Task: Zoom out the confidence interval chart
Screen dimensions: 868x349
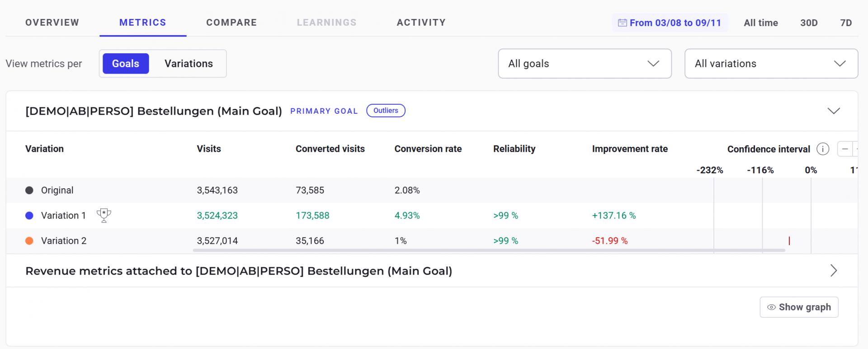Action: click(844, 149)
